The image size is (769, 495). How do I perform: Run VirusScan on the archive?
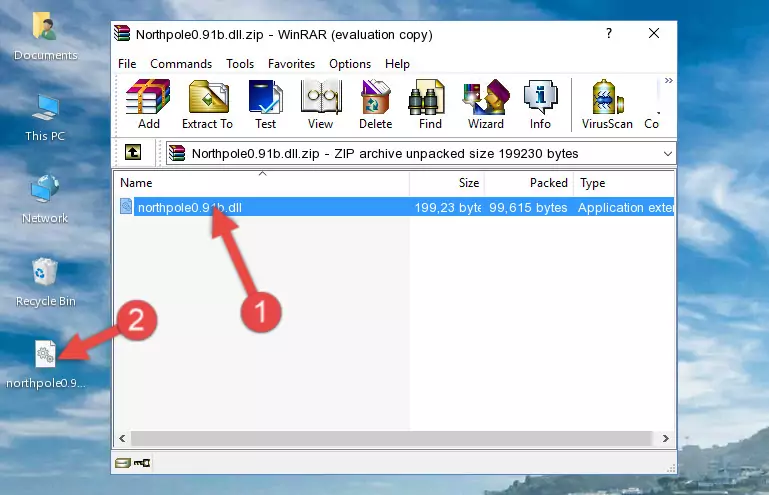pyautogui.click(x=607, y=104)
